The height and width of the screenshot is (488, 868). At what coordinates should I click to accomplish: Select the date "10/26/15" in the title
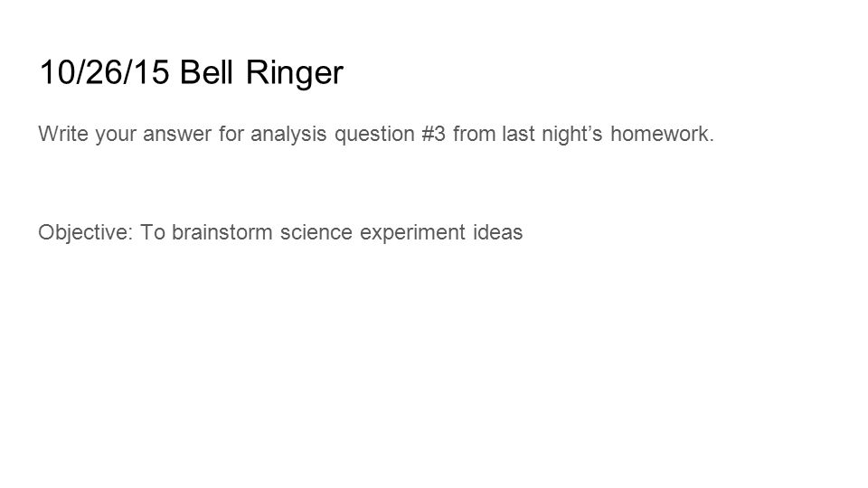click(x=104, y=72)
